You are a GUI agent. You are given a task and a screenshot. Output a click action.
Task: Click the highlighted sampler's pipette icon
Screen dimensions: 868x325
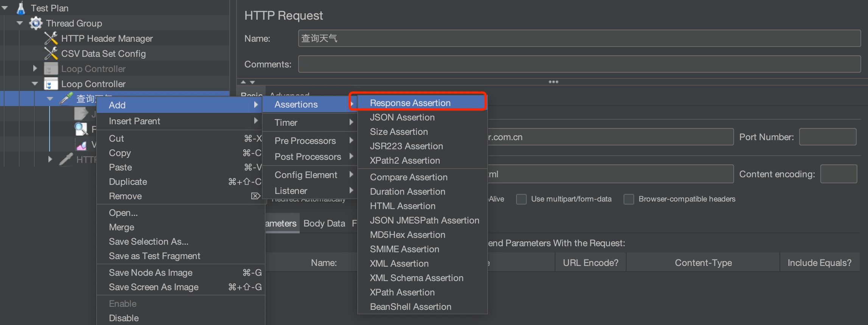[66, 98]
